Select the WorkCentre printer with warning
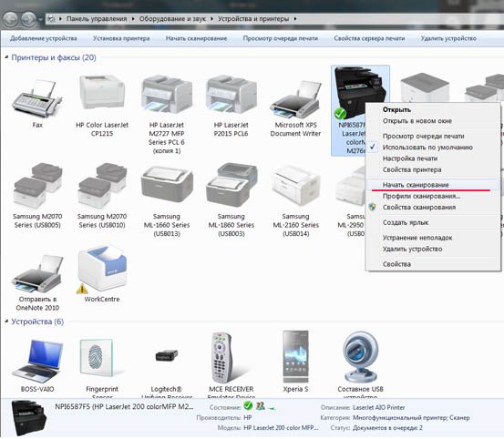504x439 pixels. point(102,270)
